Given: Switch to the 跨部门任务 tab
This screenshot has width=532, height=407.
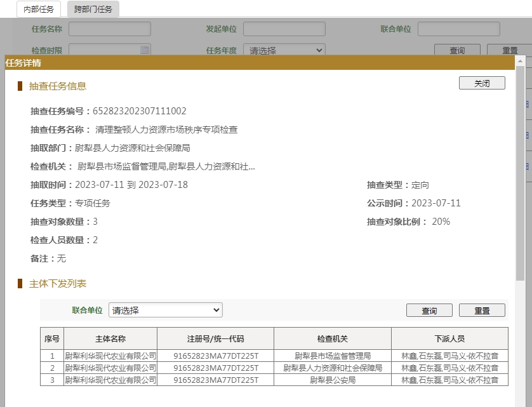Looking at the screenshot, I should [x=93, y=9].
